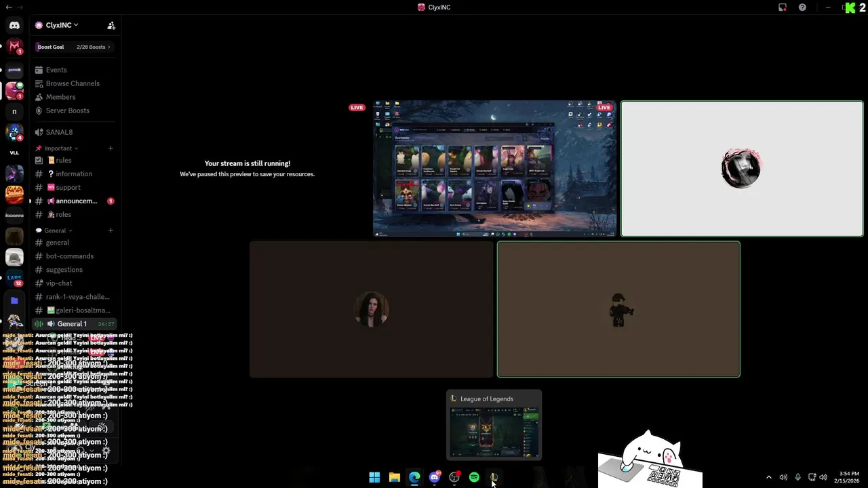Collapse the General channel category
Image resolution: width=868 pixels, height=488 pixels.
pos(54,230)
